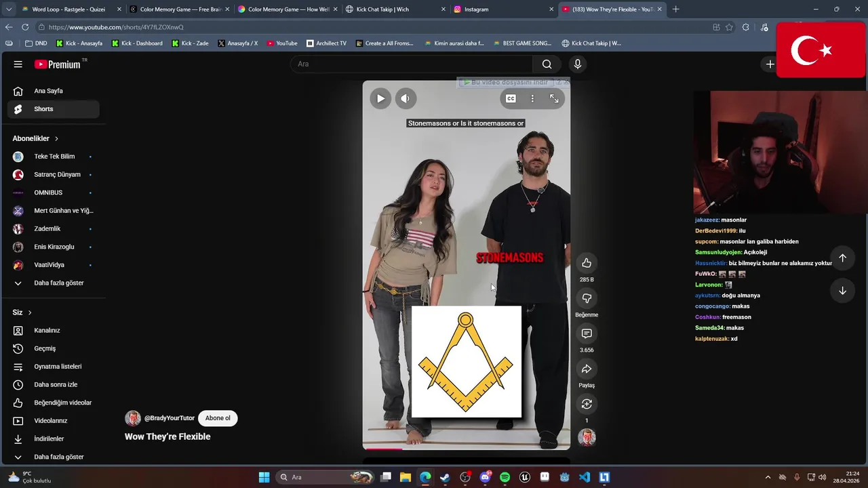Viewport: 868px width, 488px height.
Task: Open the Enis Kirazoglu subscription
Action: (x=53, y=247)
